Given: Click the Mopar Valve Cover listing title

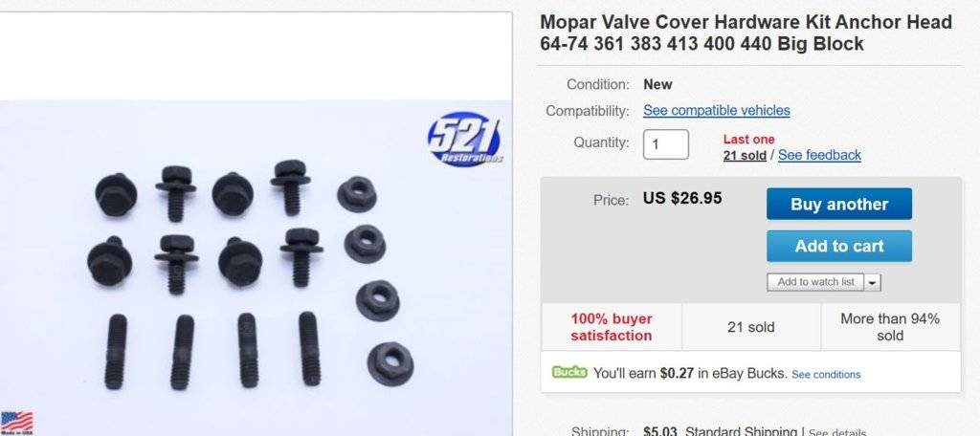Looking at the screenshot, I should click(x=746, y=33).
